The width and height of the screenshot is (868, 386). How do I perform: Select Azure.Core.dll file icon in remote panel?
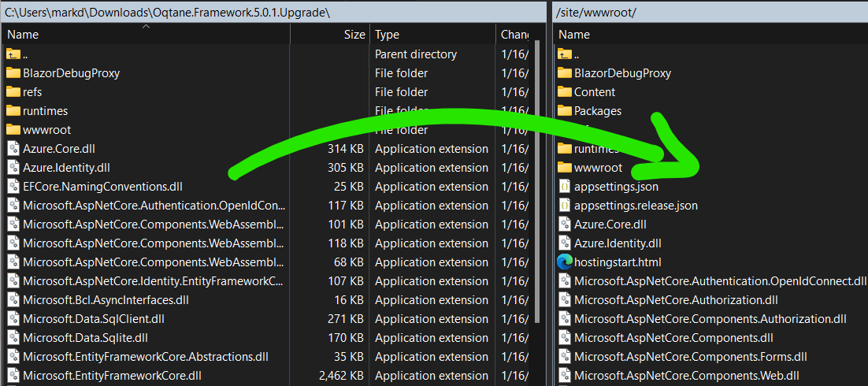pyautogui.click(x=564, y=225)
